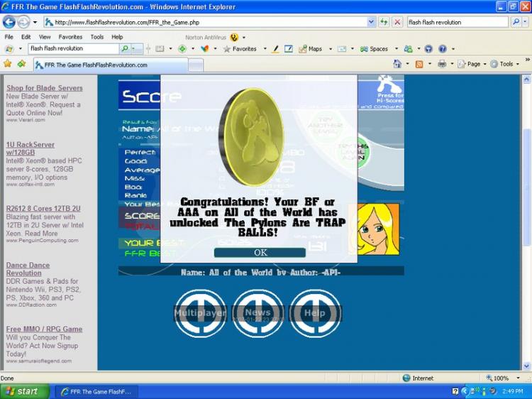Click the Try This Level Again button
The width and height of the screenshot is (532, 399).
coord(355,152)
